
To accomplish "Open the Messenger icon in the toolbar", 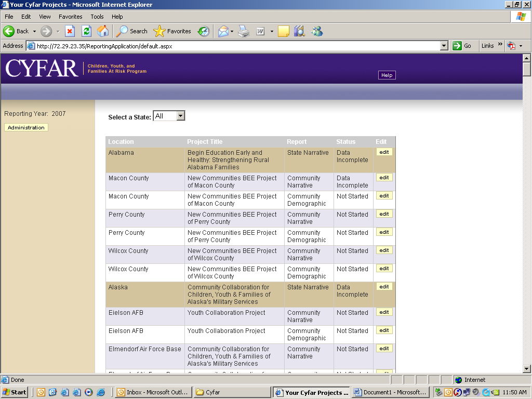I will (317, 31).
